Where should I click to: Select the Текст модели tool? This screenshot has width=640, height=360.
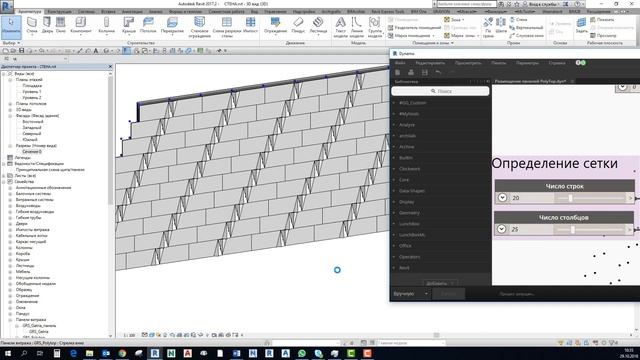coord(340,27)
